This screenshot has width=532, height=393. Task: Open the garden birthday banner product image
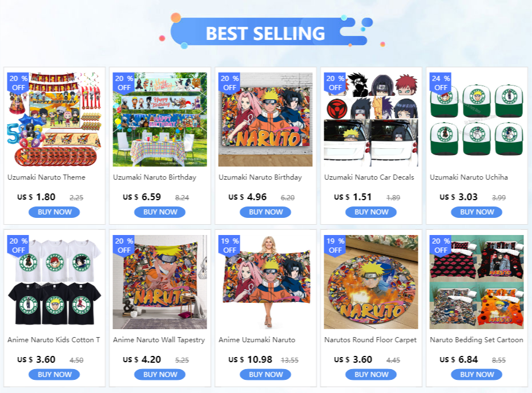pyautogui.click(x=160, y=119)
